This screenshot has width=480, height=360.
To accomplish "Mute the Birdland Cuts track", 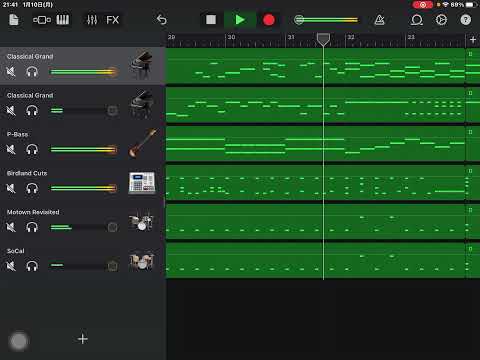I will tap(11, 188).
